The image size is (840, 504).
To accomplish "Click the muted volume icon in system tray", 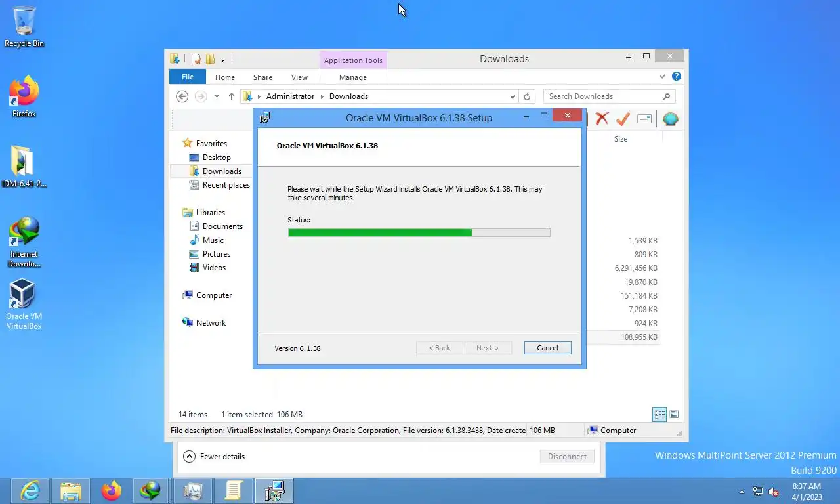I will coord(774,492).
